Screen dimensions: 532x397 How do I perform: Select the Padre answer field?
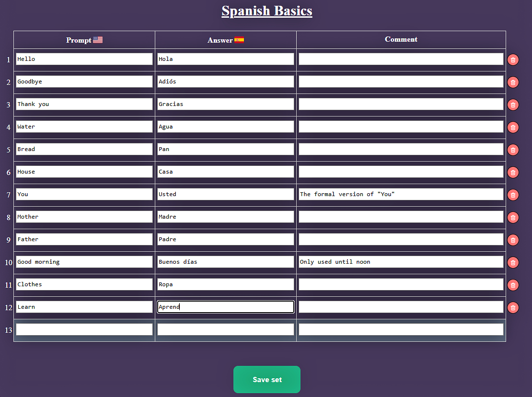[226, 239]
